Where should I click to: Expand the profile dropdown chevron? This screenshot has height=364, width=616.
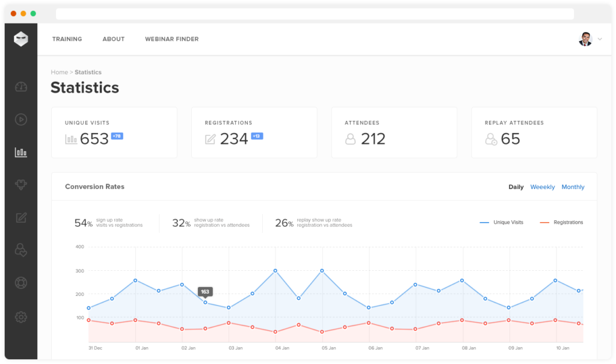600,39
